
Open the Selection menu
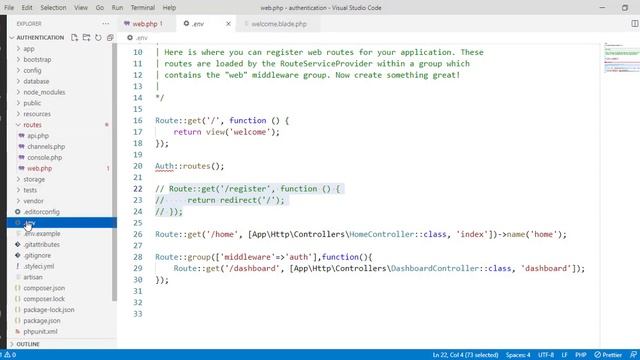click(53, 8)
